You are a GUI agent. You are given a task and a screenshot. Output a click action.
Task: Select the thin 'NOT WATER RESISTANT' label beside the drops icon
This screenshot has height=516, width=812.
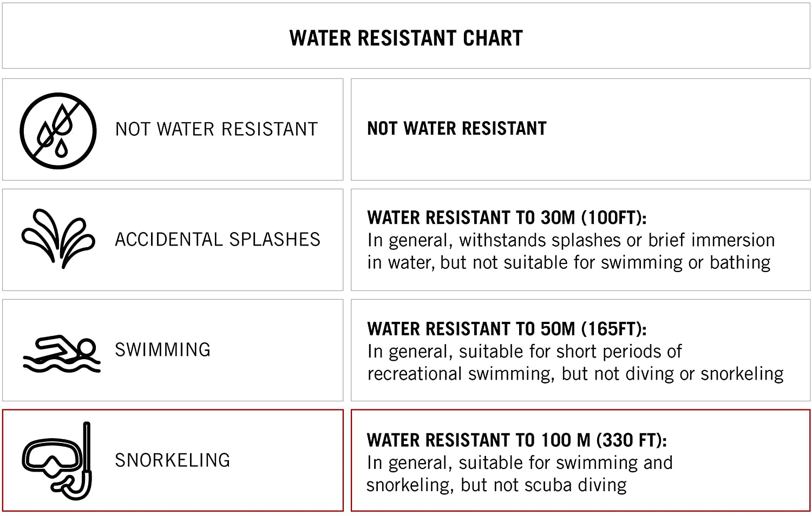click(x=217, y=129)
